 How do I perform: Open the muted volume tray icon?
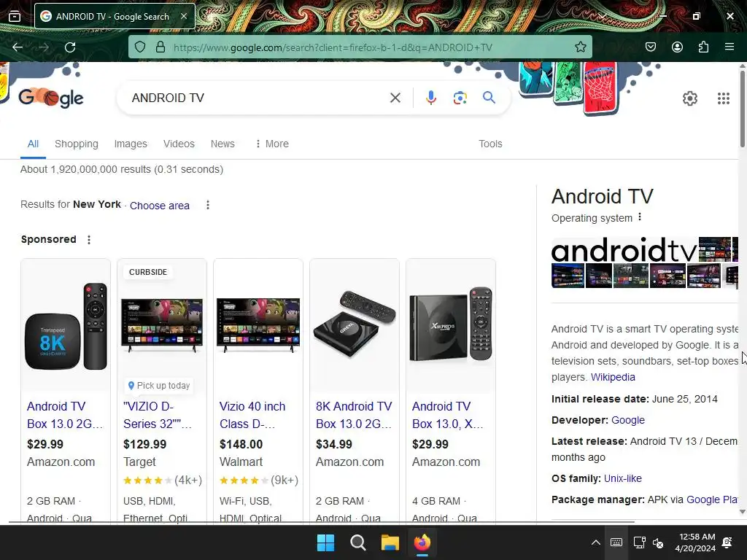[x=658, y=542]
